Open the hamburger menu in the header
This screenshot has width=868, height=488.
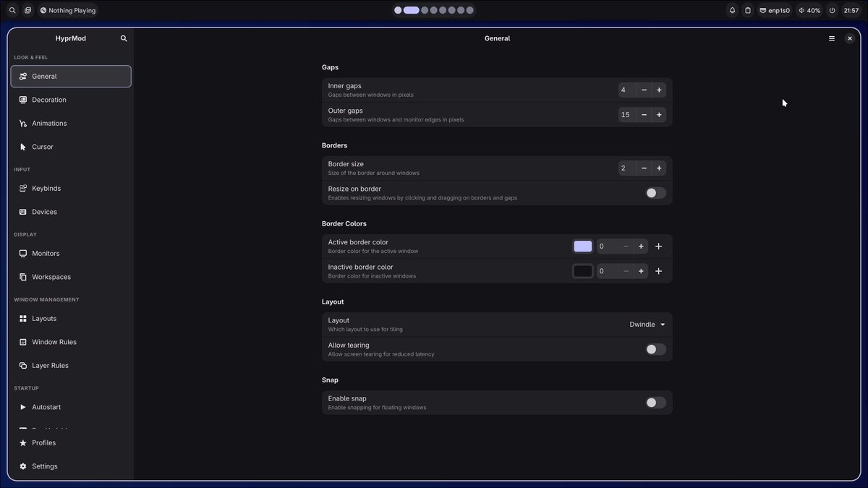[832, 38]
